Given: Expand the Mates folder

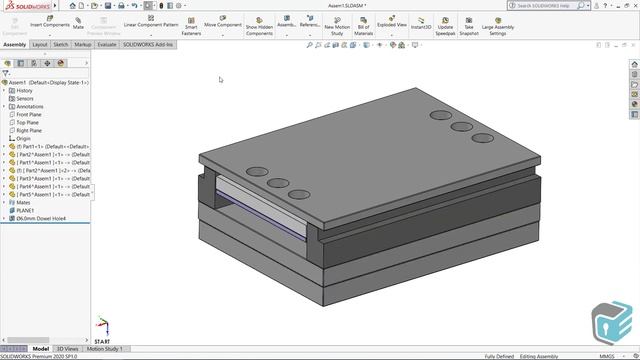Looking at the screenshot, I should coord(4,202).
